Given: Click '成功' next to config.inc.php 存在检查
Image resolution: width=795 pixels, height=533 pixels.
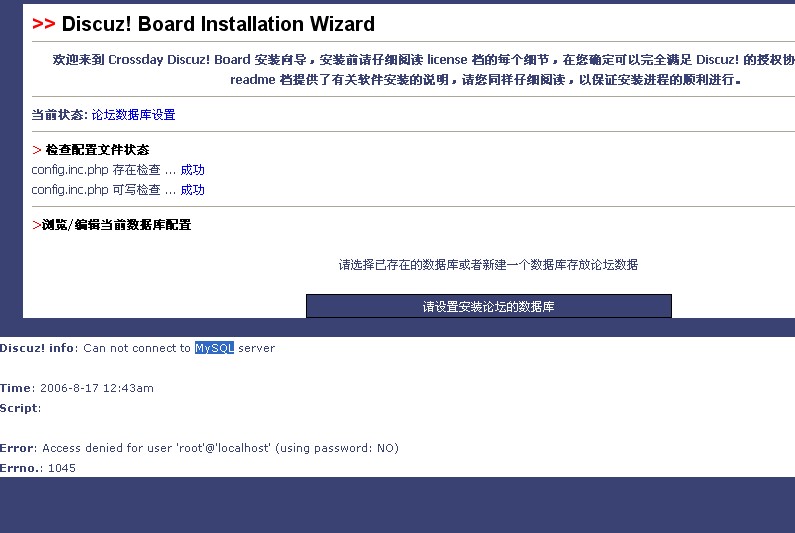Looking at the screenshot, I should pyautogui.click(x=193, y=170).
